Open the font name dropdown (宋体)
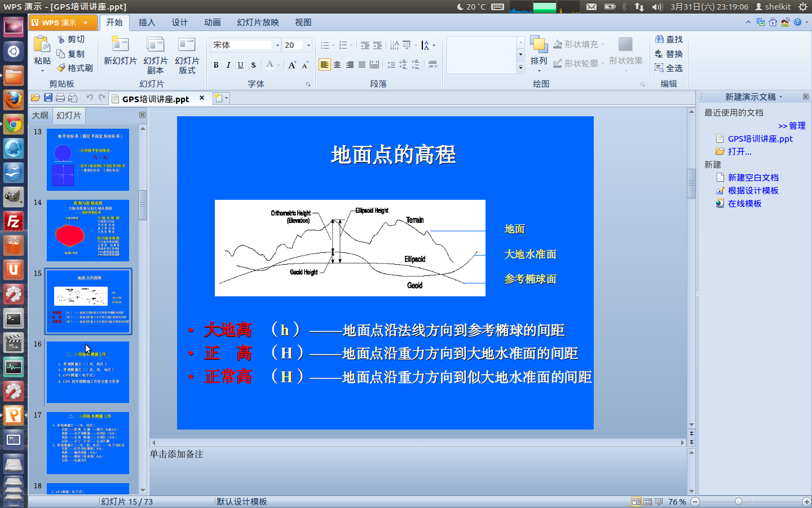 pos(277,45)
